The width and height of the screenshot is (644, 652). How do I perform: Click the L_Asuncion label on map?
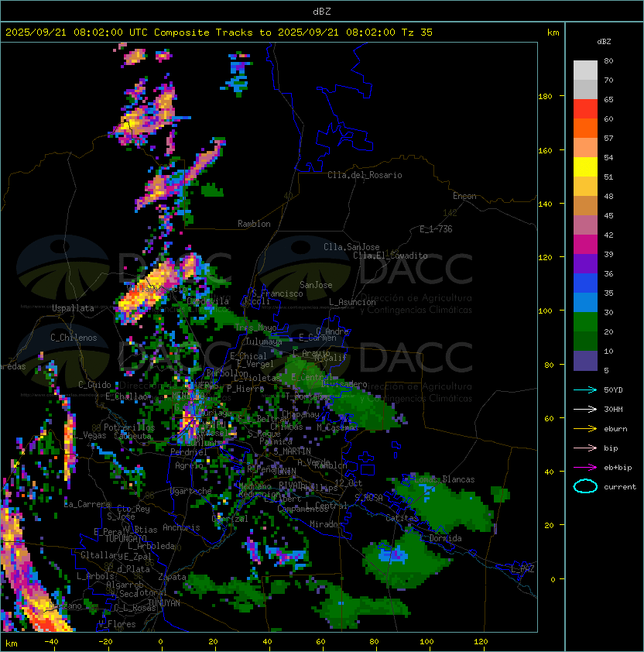[x=352, y=302]
